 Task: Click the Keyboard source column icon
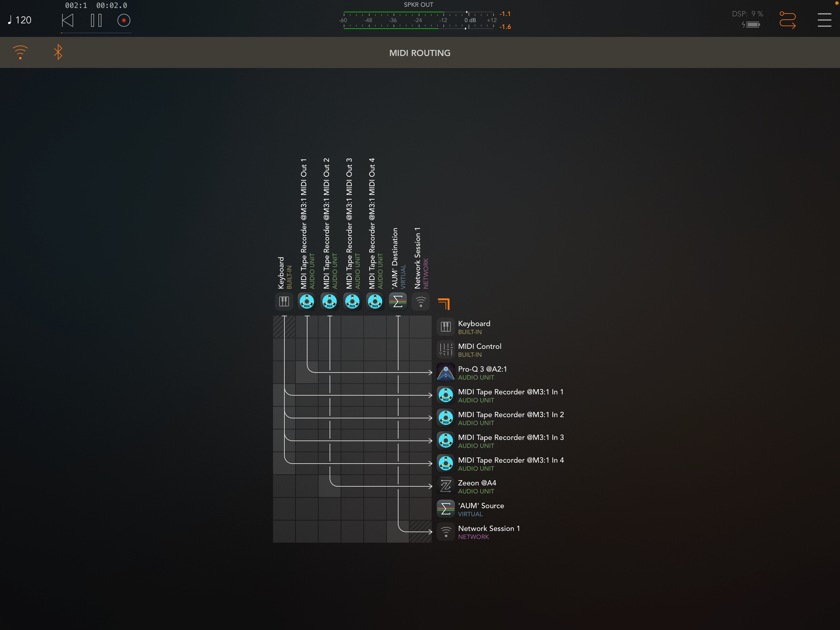coord(284,302)
